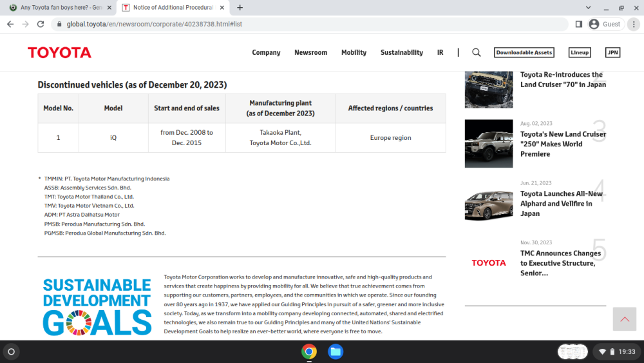Click the Toyota logo in the header

click(59, 53)
